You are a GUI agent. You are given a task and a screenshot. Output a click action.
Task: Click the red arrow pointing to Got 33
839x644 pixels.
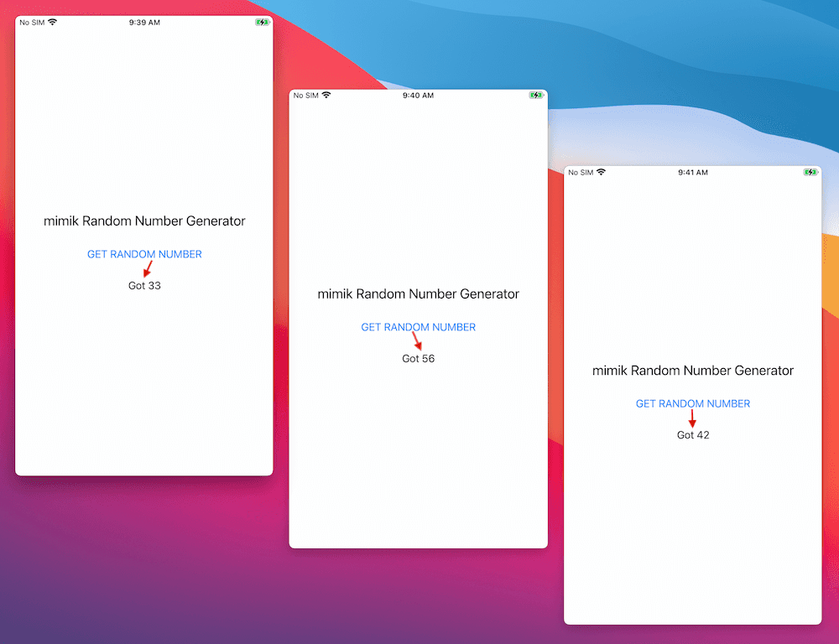pyautogui.click(x=148, y=268)
